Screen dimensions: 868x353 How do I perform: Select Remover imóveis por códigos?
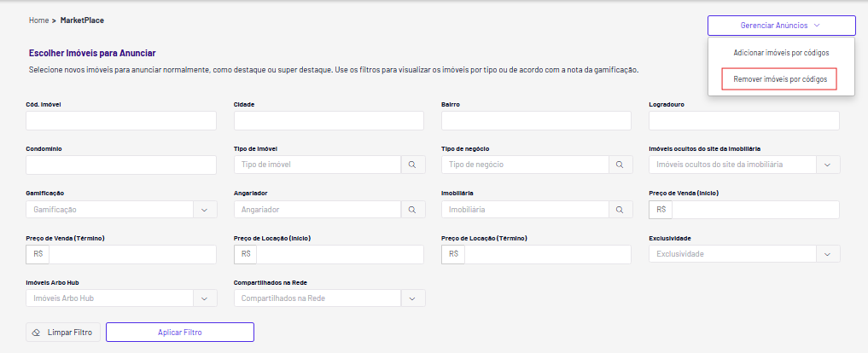click(780, 79)
